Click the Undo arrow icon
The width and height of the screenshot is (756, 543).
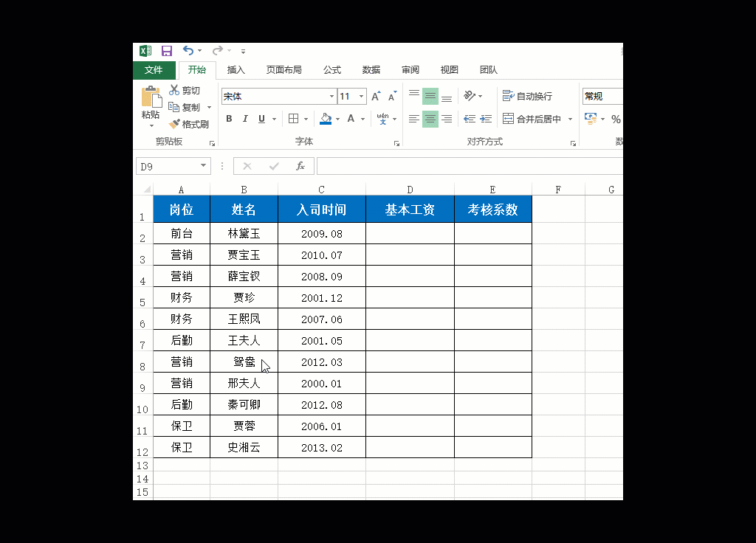[188, 50]
